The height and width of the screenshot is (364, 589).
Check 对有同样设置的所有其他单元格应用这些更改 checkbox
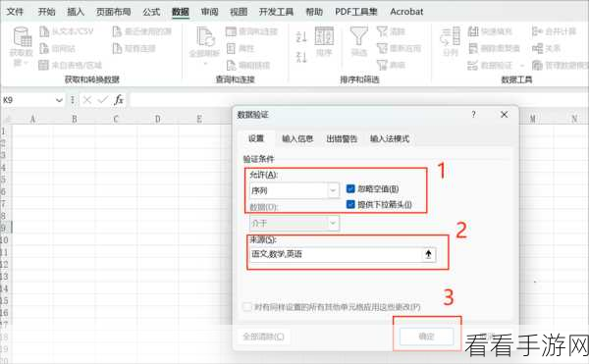(x=246, y=307)
